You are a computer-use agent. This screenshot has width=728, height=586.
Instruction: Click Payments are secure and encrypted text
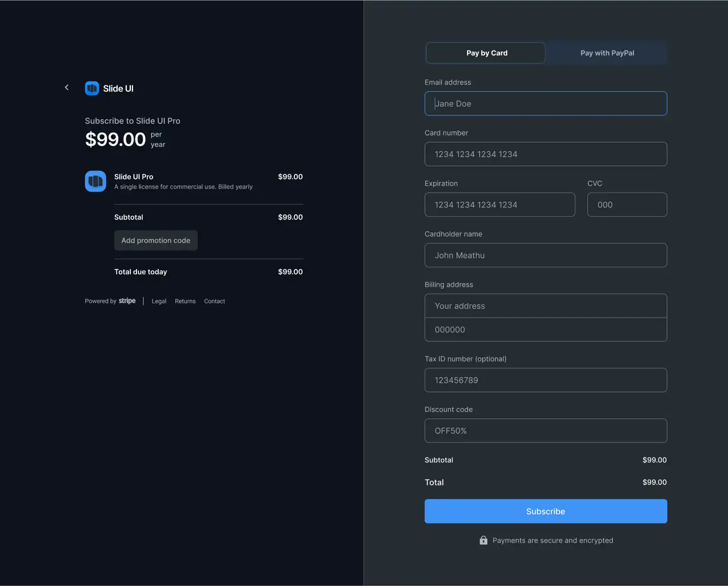coord(553,540)
